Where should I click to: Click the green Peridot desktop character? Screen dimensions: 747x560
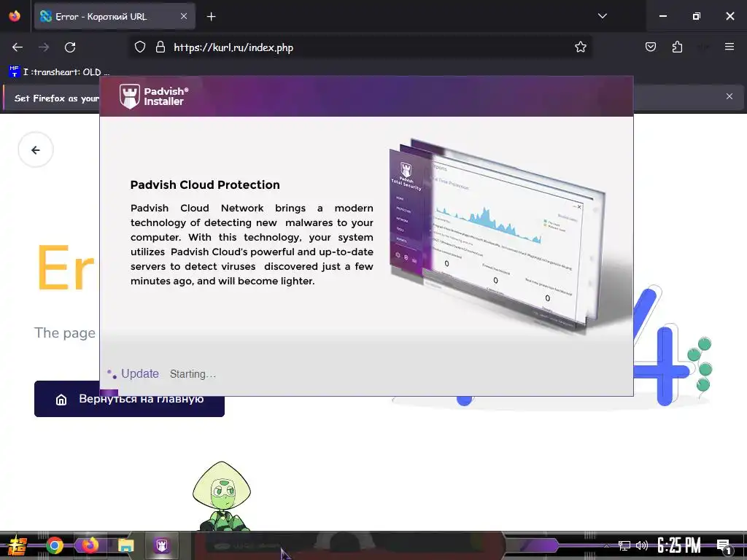222,496
